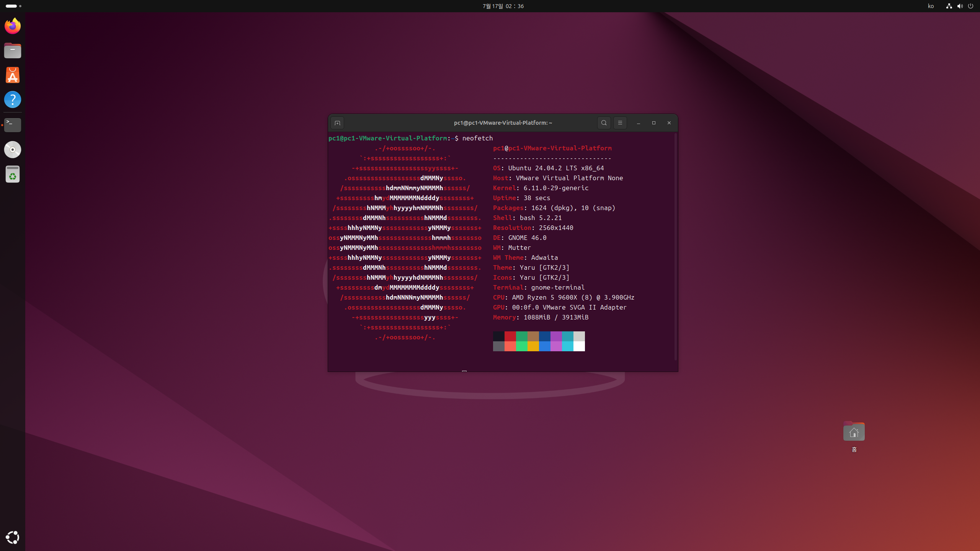This screenshot has width=980, height=551.
Task: Open the Files manager in dock
Action: pos(13,51)
